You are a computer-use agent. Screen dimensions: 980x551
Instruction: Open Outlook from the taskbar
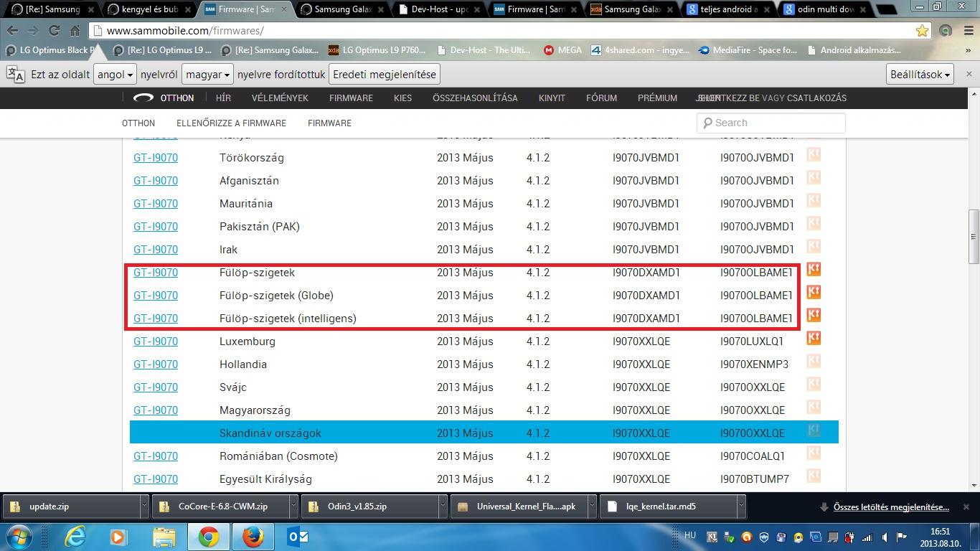(298, 537)
